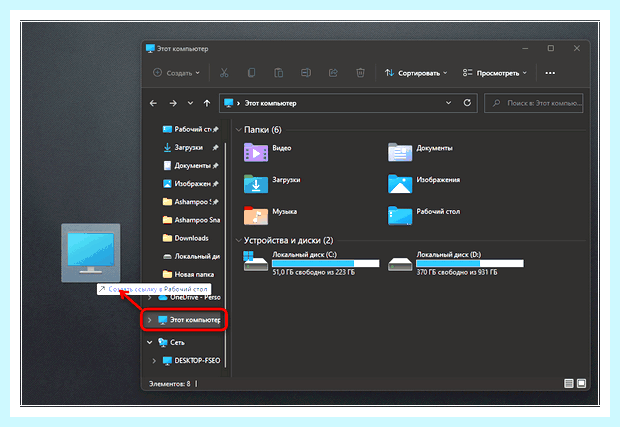Open the Просмотреть dropdown
620x427 pixels.
click(495, 73)
